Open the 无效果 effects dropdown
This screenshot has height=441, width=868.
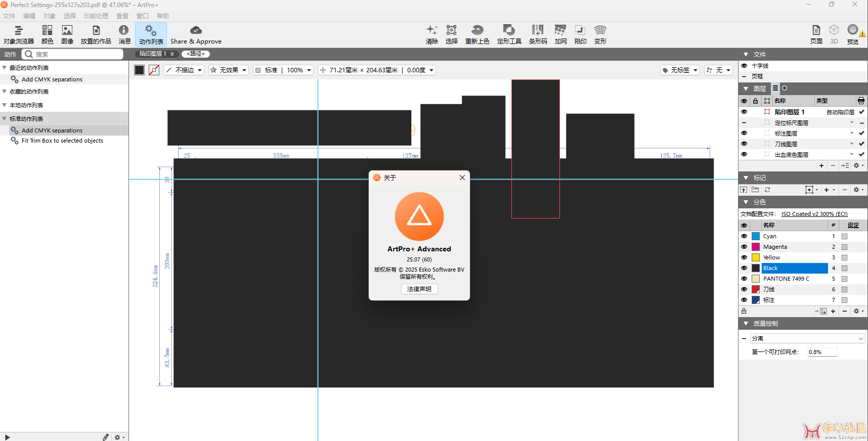[x=228, y=70]
